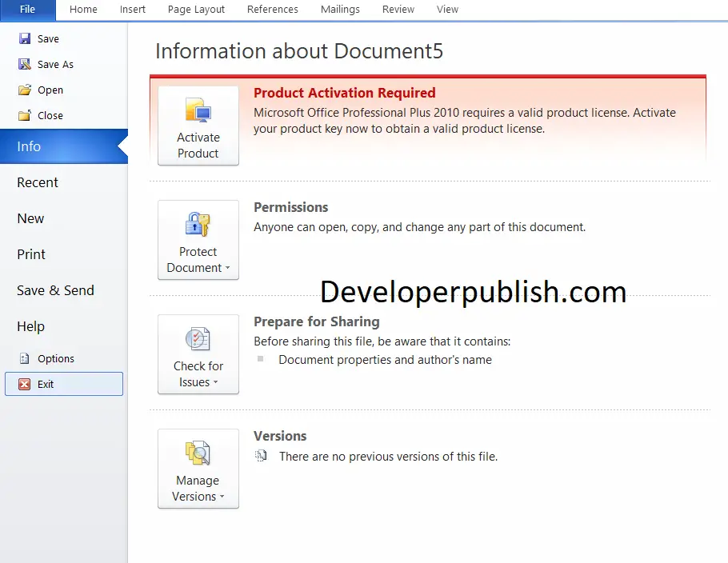Open the Review tab

click(x=398, y=10)
